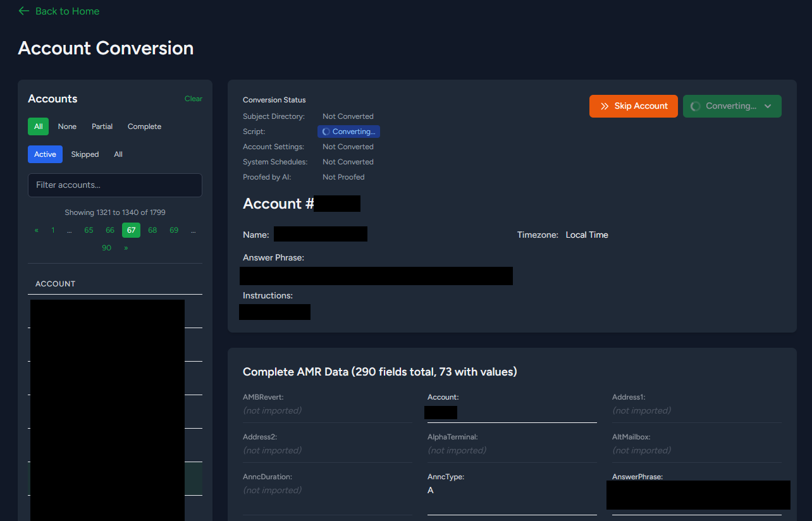
Task: Click the Skip Account double-chevron icon
Action: pos(605,106)
